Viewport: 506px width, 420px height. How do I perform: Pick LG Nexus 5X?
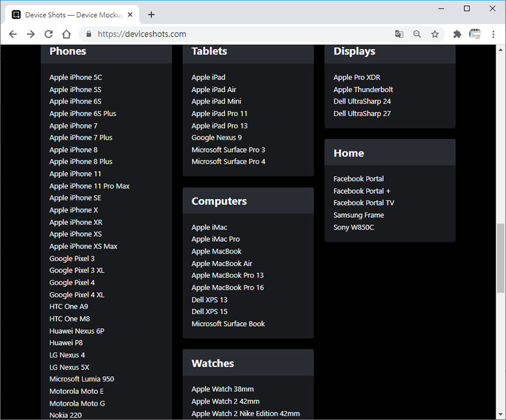coord(69,367)
